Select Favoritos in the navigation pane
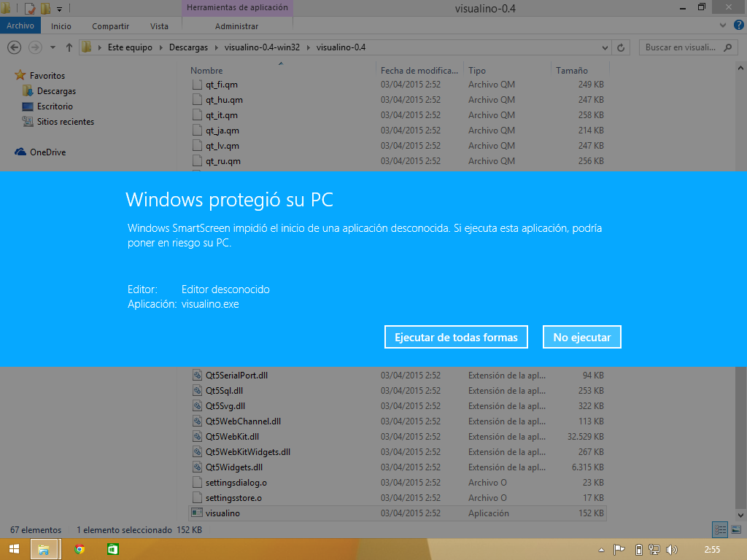 coord(47,75)
